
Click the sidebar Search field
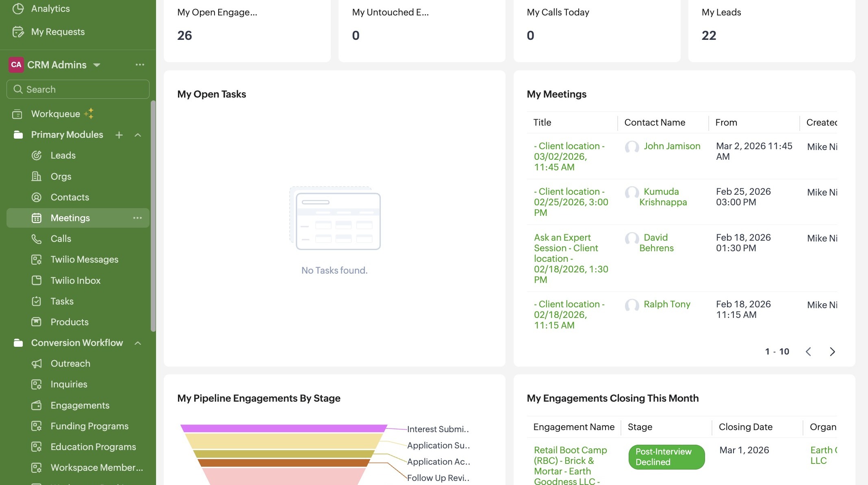[78, 89]
